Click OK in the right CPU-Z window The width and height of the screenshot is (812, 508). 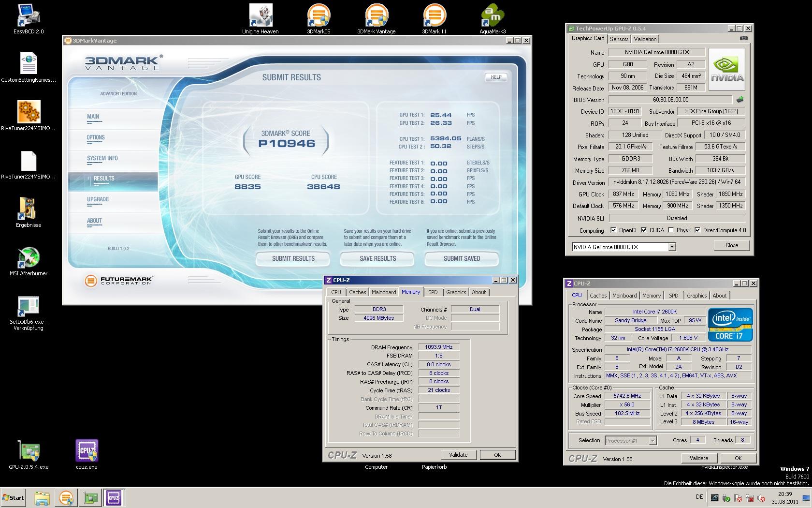[x=738, y=458]
